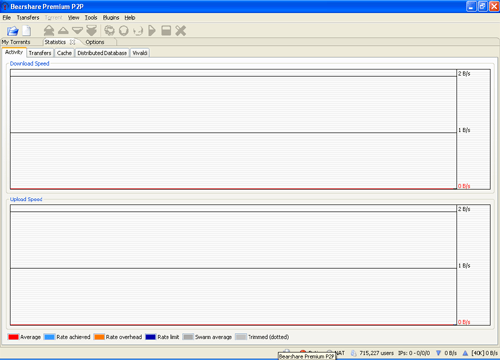
Task: Click the new blank document toolbar icon
Action: click(x=27, y=31)
